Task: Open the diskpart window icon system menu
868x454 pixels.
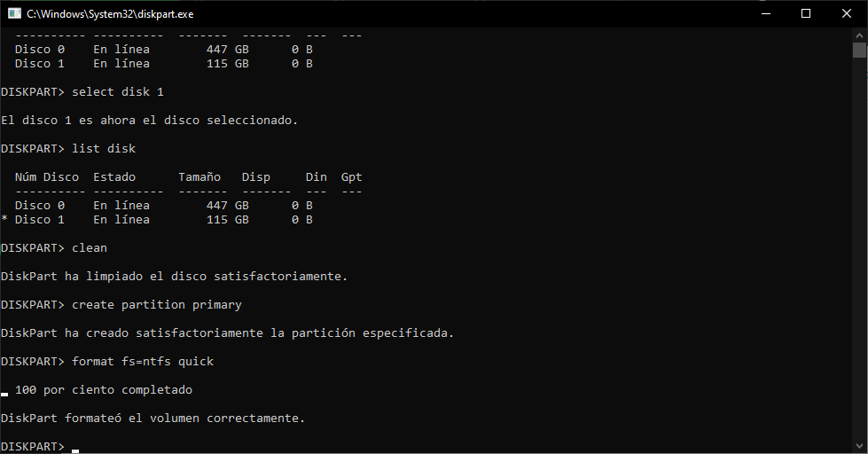Action: (x=14, y=13)
